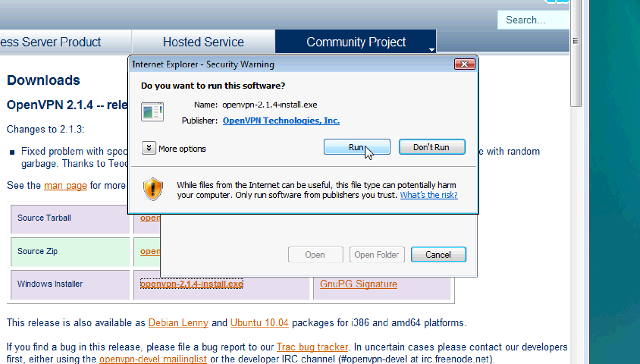Expand More options chevron
The width and height of the screenshot is (640, 364).
pos(149,148)
